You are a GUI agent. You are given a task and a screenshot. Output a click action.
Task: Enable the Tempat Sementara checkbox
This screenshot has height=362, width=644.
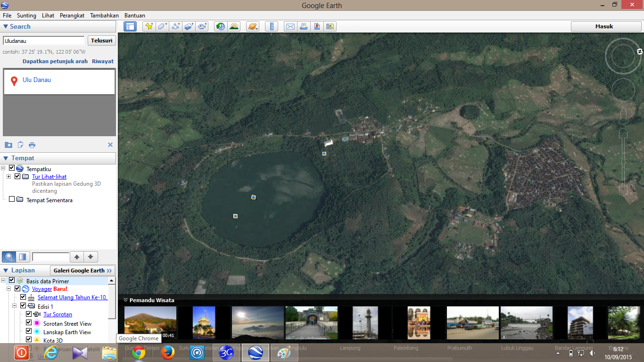click(x=12, y=200)
